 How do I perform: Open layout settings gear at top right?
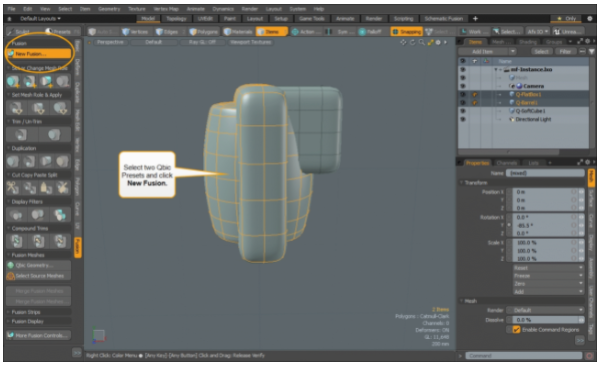590,18
